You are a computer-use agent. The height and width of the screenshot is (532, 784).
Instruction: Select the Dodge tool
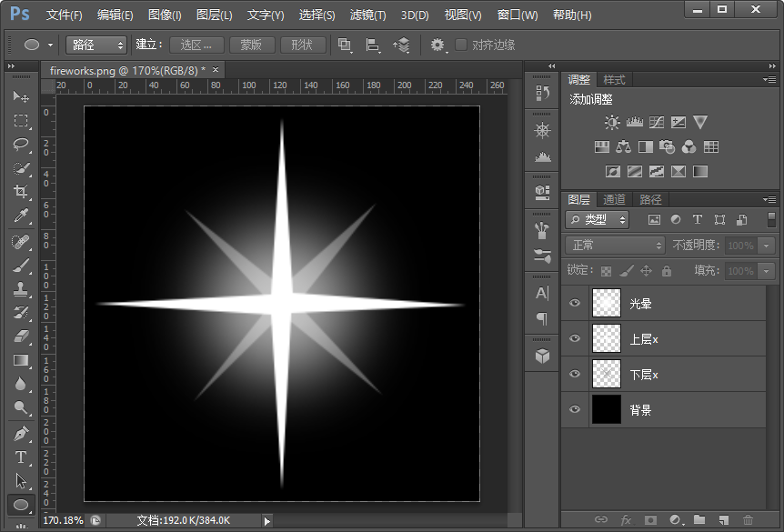(x=21, y=407)
